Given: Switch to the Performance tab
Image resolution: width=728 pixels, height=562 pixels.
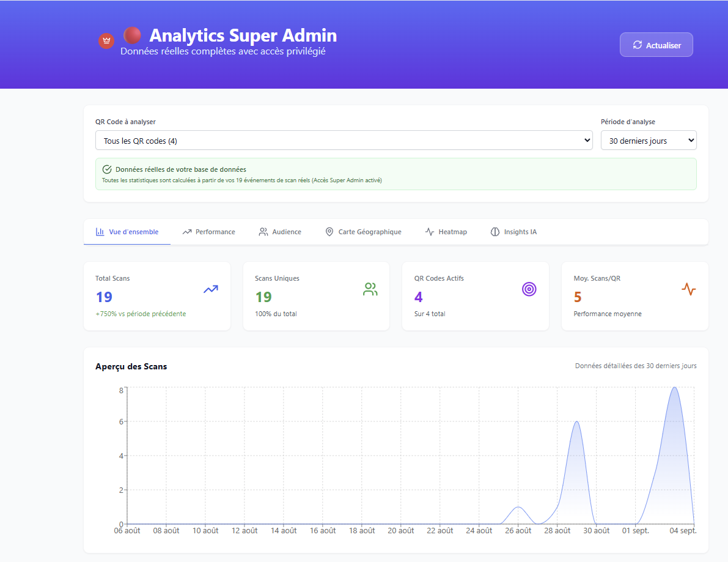Looking at the screenshot, I should tap(208, 232).
